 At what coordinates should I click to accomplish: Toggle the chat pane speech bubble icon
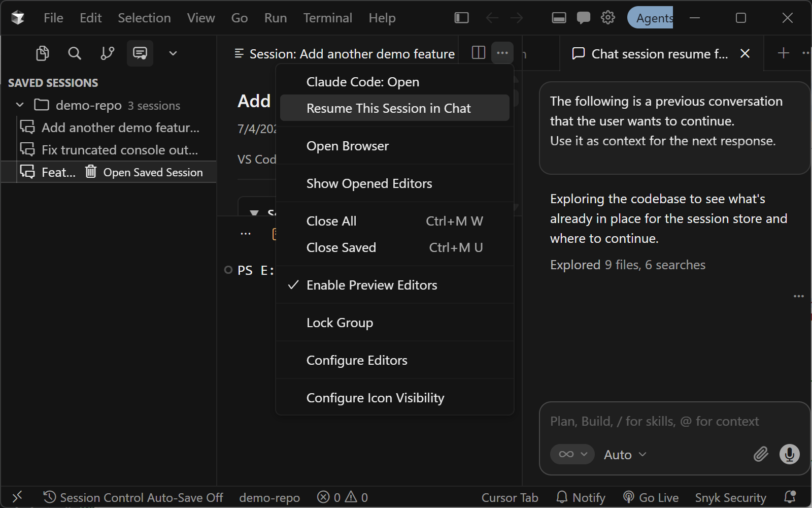[x=583, y=18]
